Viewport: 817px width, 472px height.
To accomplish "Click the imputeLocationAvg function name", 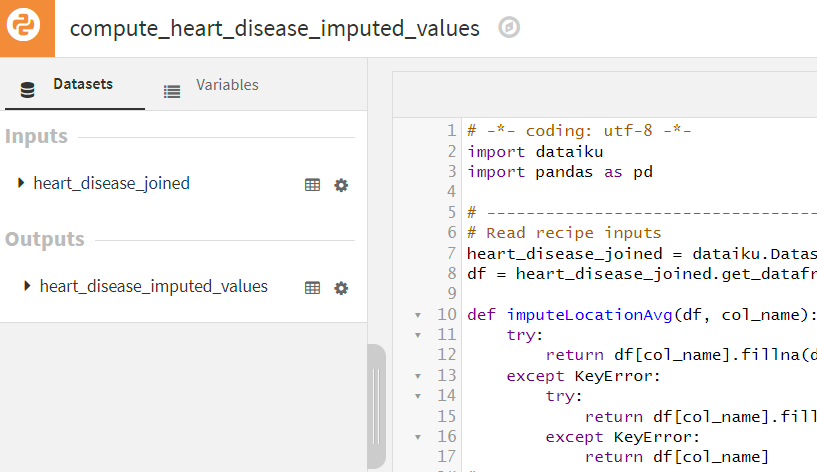I will coord(590,315).
